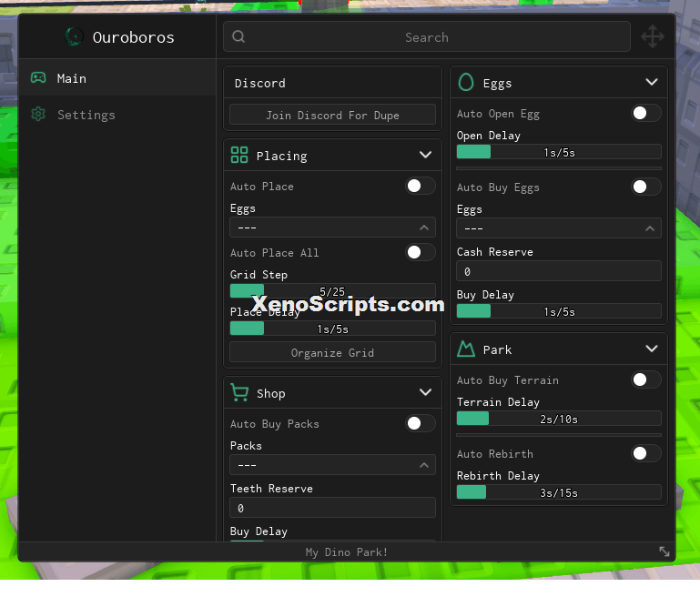This screenshot has width=700, height=607.
Task: Enable the Auto Place toggle
Action: [x=420, y=186]
